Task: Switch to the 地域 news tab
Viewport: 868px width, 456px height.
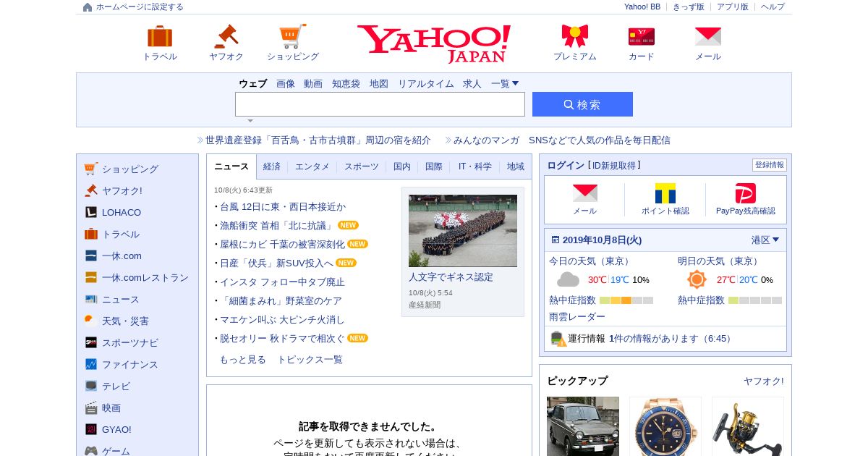Action: coord(516,166)
